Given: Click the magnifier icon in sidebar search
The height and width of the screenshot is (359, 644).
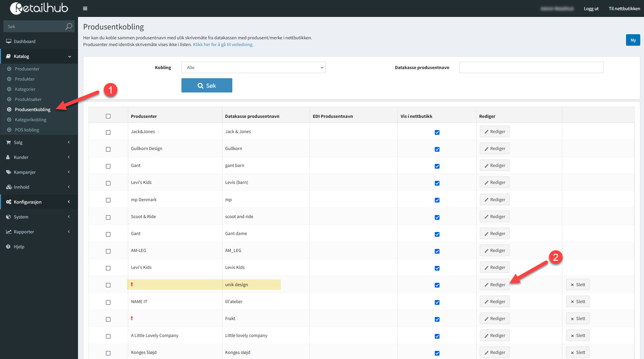Looking at the screenshot, I should 69,26.
